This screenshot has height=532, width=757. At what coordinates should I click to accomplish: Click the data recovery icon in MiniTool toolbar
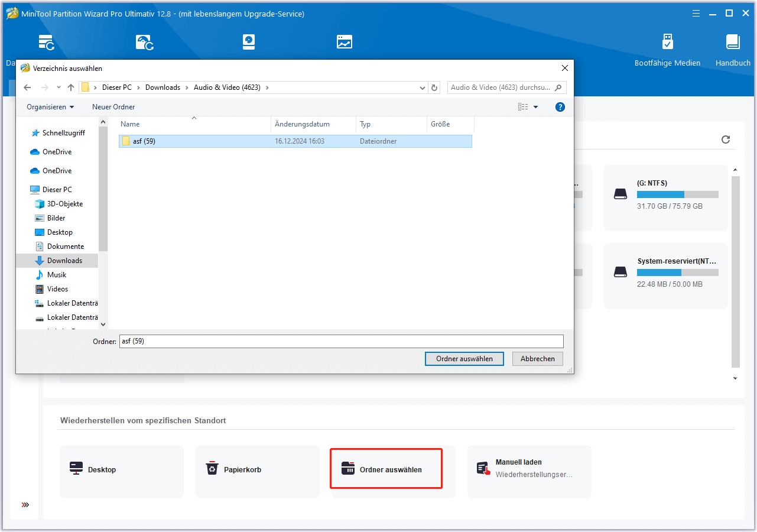coord(47,42)
